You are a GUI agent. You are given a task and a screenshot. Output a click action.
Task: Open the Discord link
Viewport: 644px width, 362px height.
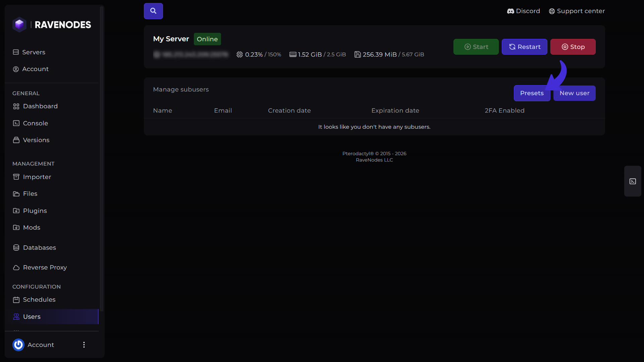(523, 11)
